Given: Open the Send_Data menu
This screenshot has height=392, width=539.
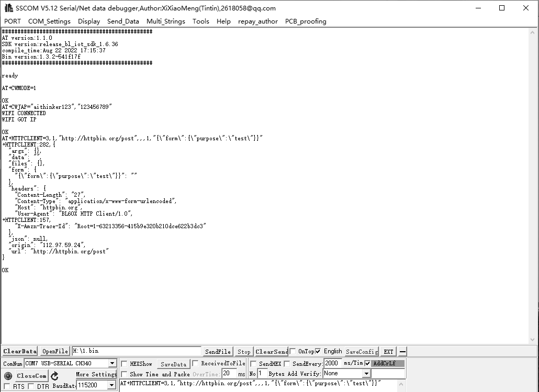Looking at the screenshot, I should 123,21.
